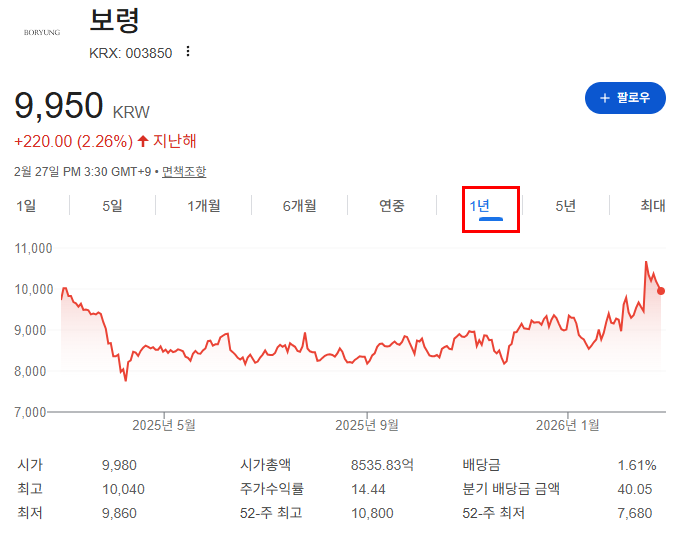Click the 52-주 최고 value 10,800
The image size is (674, 543).
(x=372, y=513)
